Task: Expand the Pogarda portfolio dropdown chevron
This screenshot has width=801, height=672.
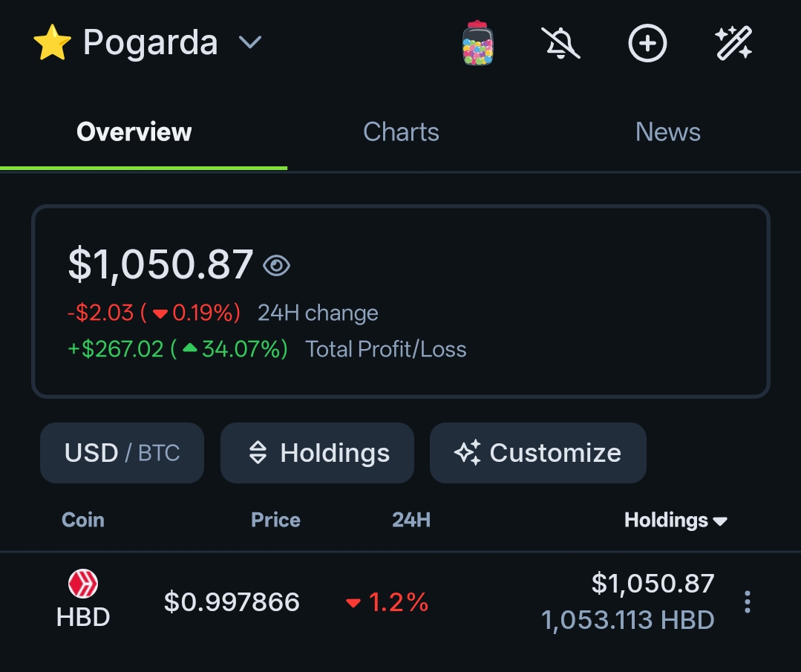Action: (250, 42)
